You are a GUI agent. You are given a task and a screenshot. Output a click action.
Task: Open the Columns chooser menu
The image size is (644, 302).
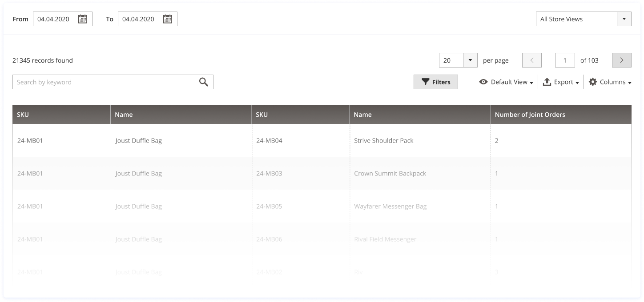point(615,82)
